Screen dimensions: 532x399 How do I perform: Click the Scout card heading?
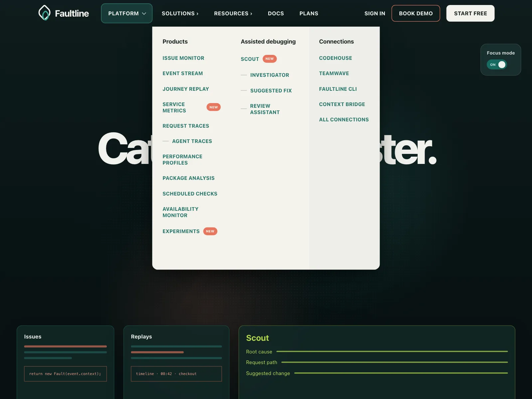pyautogui.click(x=257, y=338)
